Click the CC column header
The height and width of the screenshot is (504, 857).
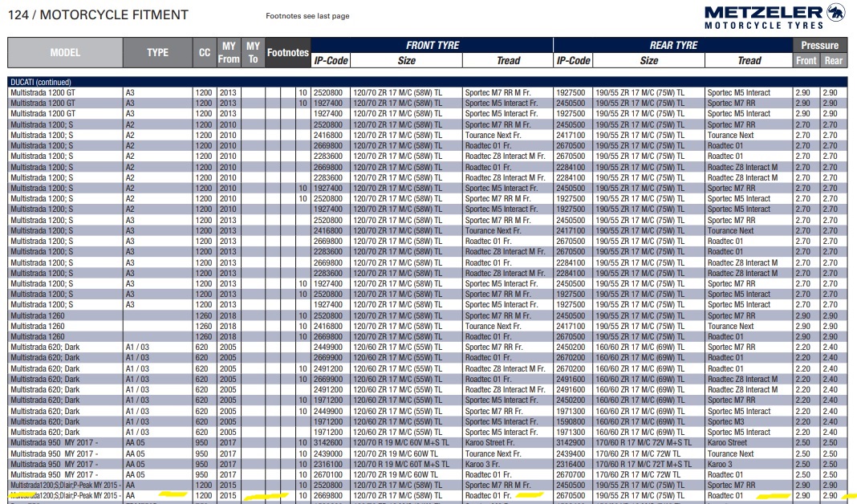click(x=205, y=53)
